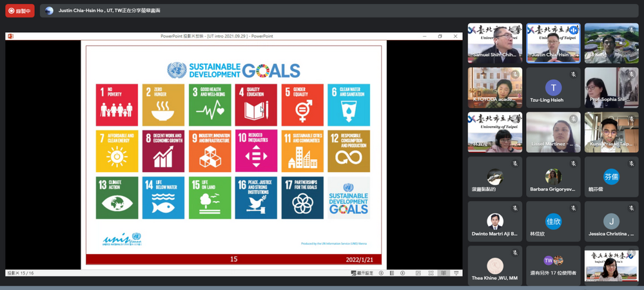Image resolution: width=644 pixels, height=290 pixels.
Task: Click the 7 Affordable and Clean Energy tile
Action: pos(117,151)
